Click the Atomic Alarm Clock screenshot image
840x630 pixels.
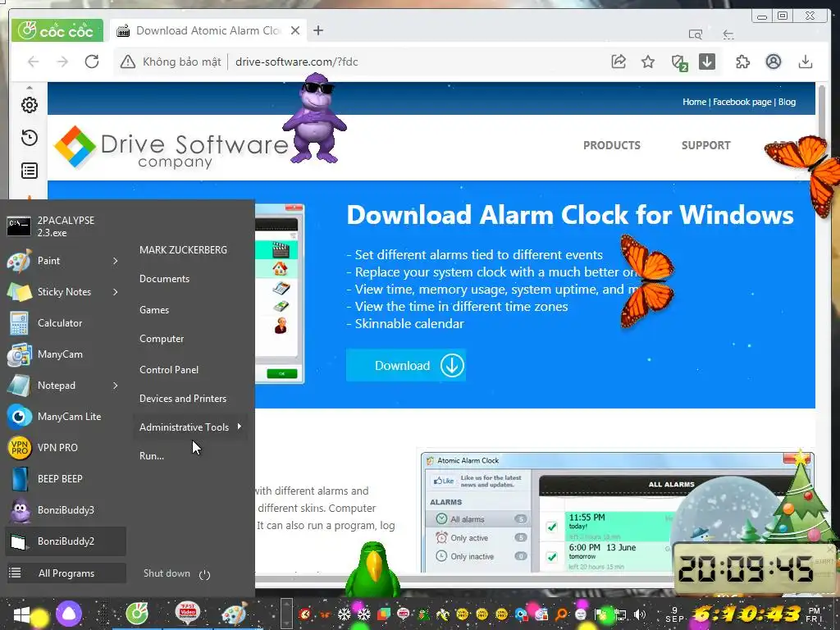pos(616,513)
